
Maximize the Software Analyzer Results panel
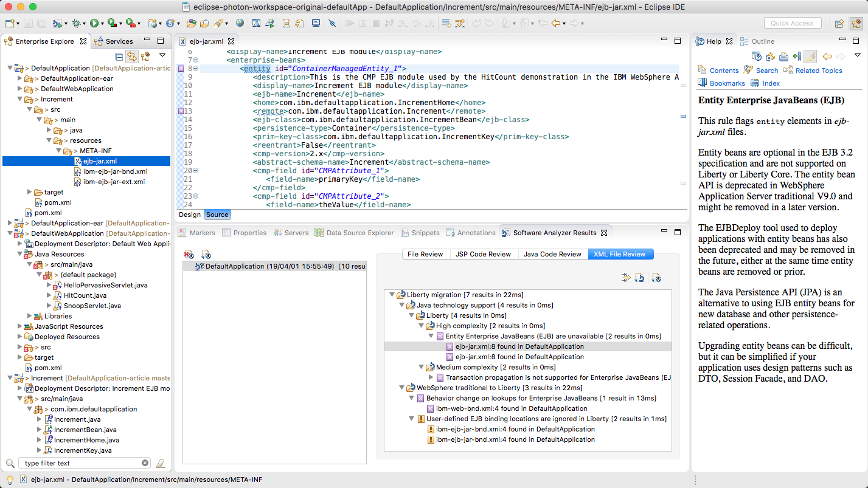click(x=677, y=232)
